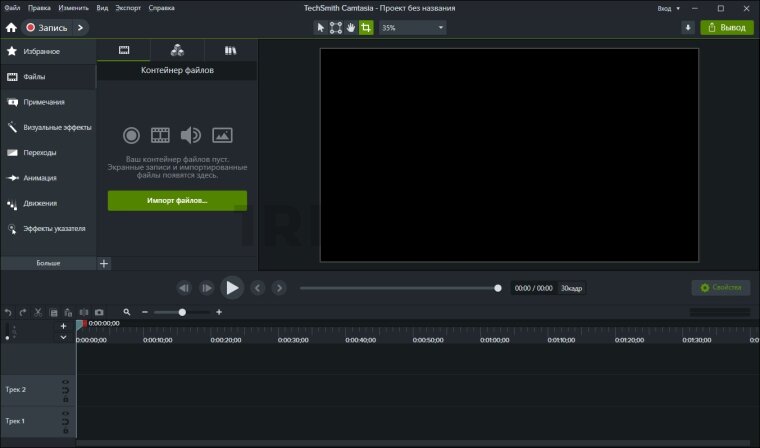Click the download arrow icon near Вывод
Viewport: 760px width, 448px height.
(x=688, y=27)
